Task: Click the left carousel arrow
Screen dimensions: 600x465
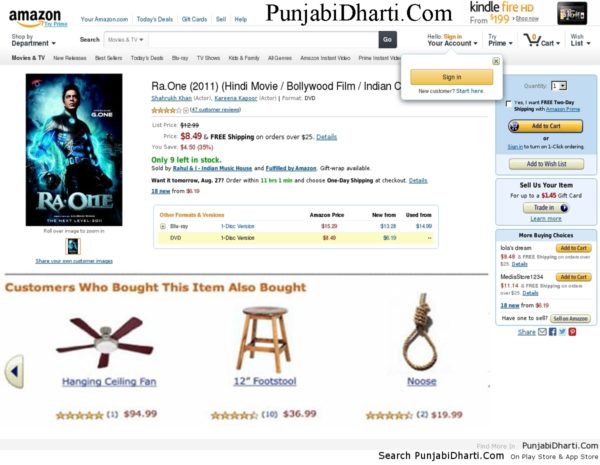Action: [x=15, y=372]
